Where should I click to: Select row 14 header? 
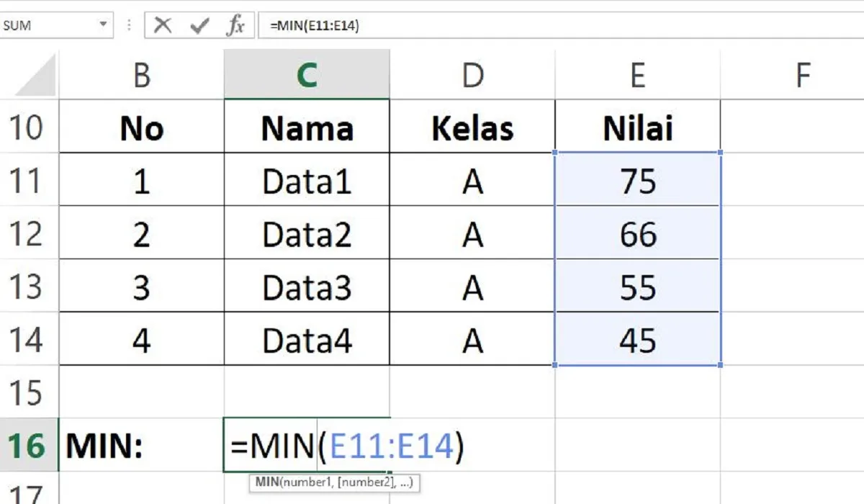(x=29, y=339)
